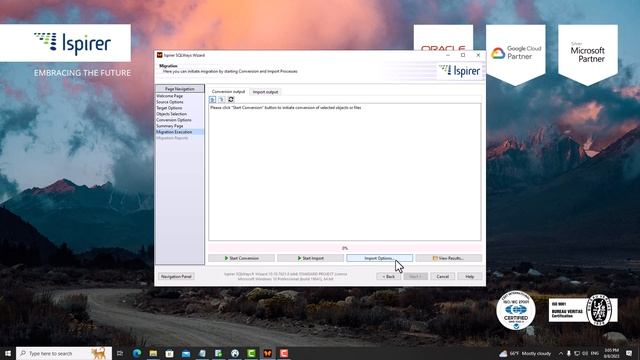The width and height of the screenshot is (640, 360).
Task: Open the Import Options dialog
Action: pos(380,258)
